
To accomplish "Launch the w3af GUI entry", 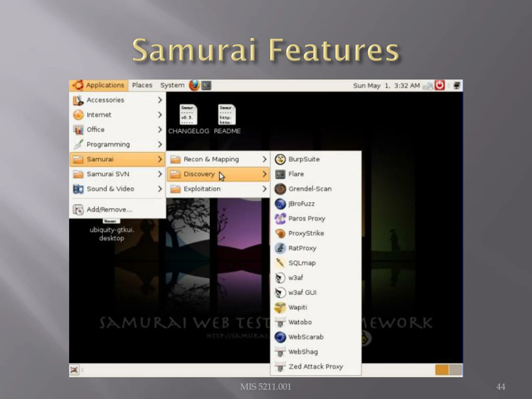I will 315,293.
